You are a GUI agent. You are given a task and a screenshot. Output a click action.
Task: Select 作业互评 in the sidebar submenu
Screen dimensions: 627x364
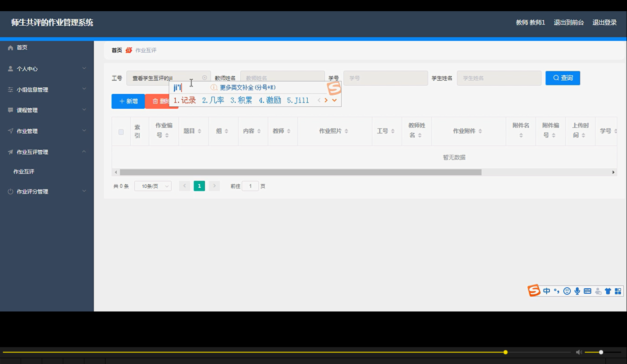(x=24, y=171)
